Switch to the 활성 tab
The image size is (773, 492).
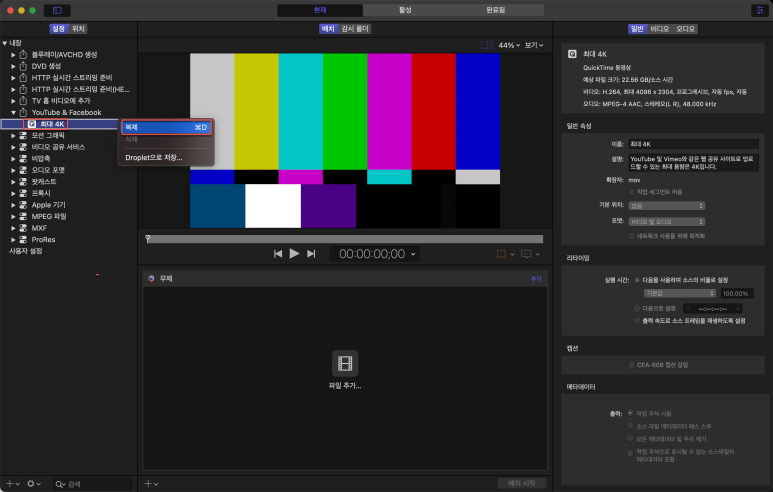coord(405,10)
